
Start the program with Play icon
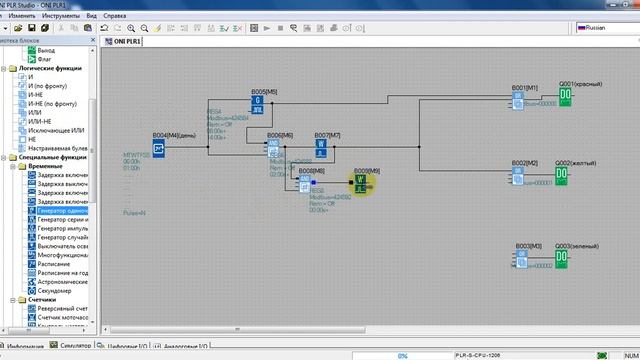click(267, 28)
